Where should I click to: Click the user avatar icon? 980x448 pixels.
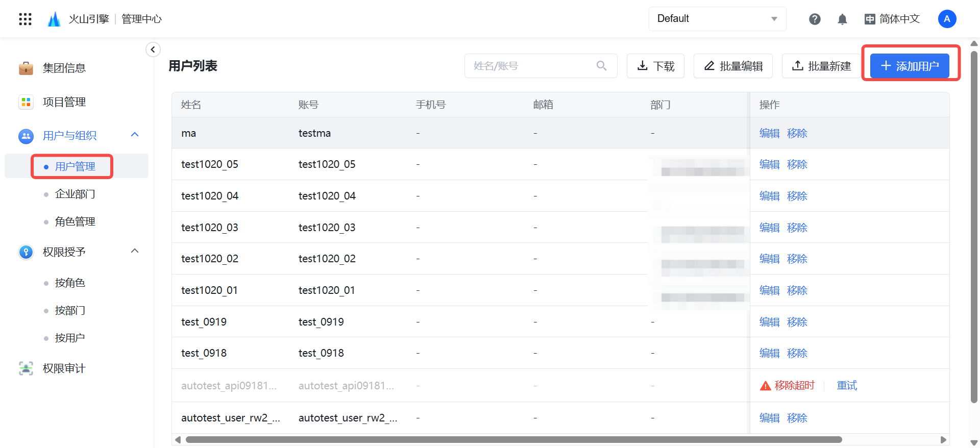coord(947,19)
